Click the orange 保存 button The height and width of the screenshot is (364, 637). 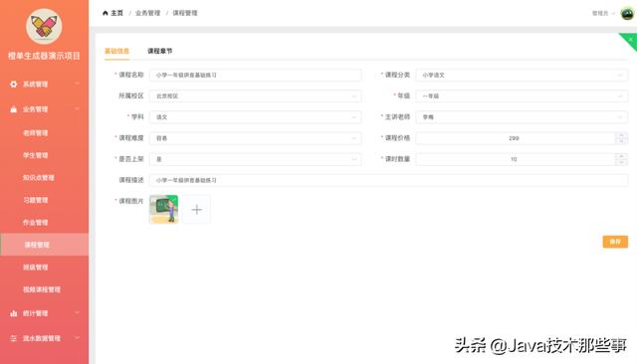click(615, 242)
